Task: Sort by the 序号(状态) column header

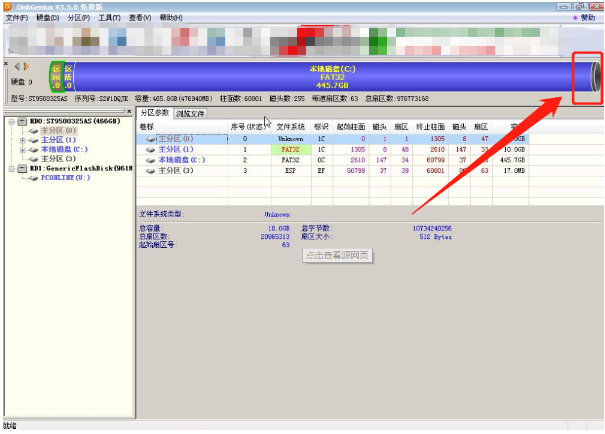Action: point(250,127)
